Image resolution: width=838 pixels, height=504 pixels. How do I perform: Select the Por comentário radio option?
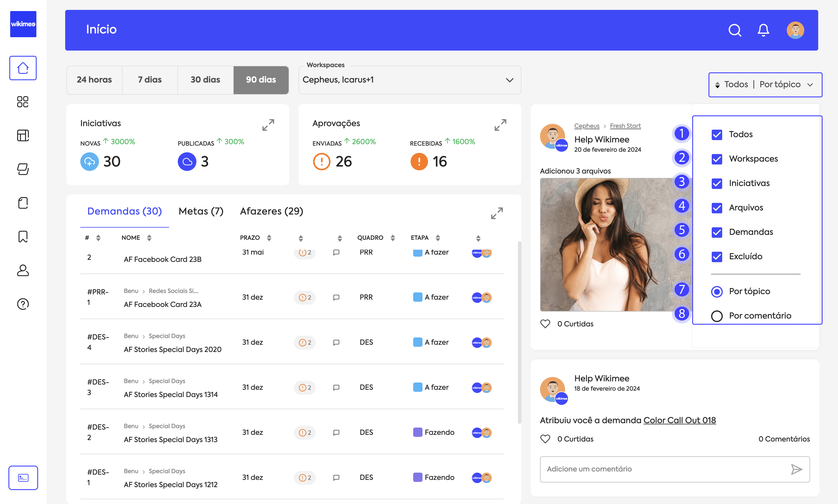pos(717,316)
